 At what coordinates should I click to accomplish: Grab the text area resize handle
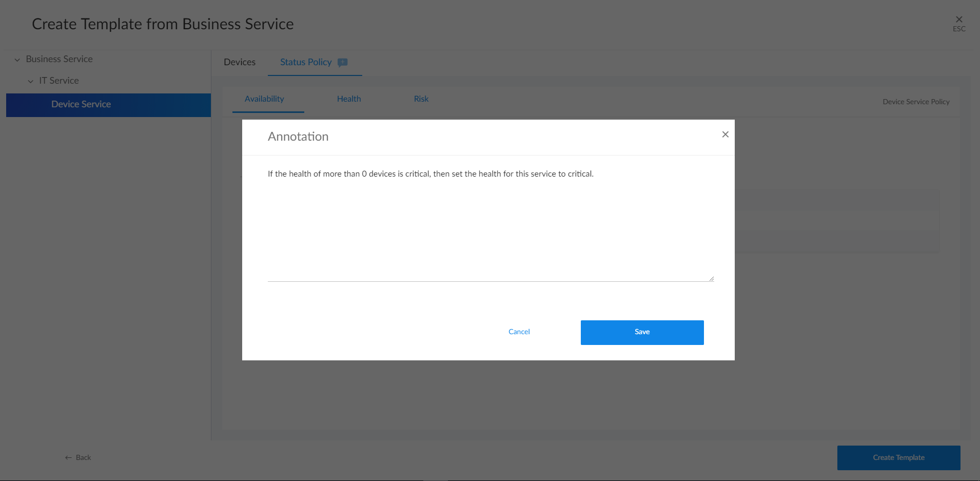pyautogui.click(x=711, y=279)
